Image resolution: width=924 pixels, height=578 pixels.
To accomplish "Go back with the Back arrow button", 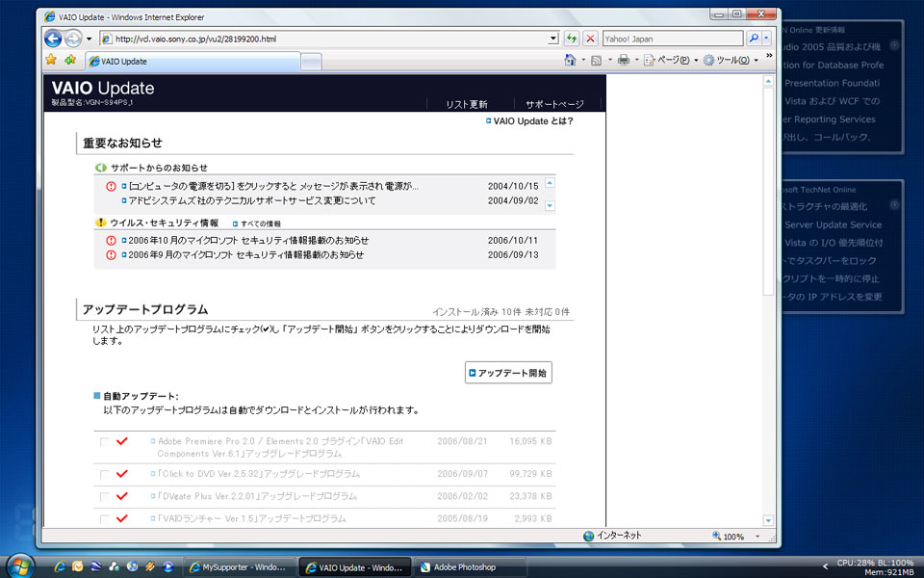I will (53, 39).
